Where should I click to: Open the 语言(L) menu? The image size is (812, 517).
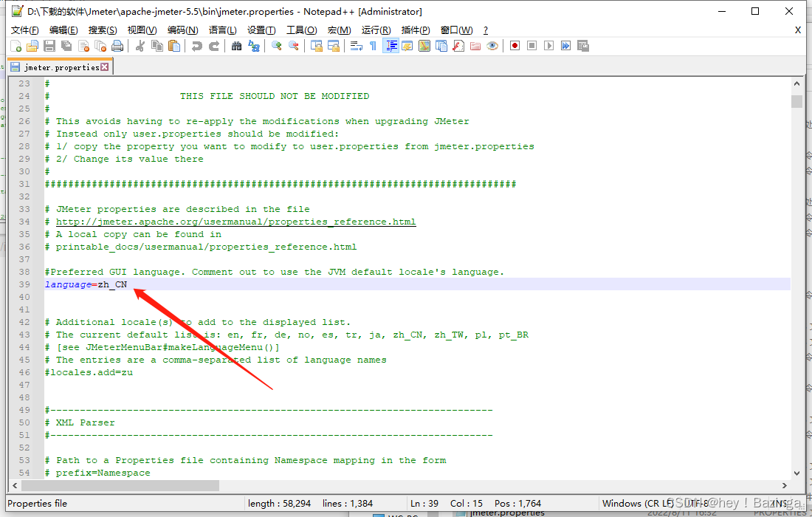[x=223, y=30]
